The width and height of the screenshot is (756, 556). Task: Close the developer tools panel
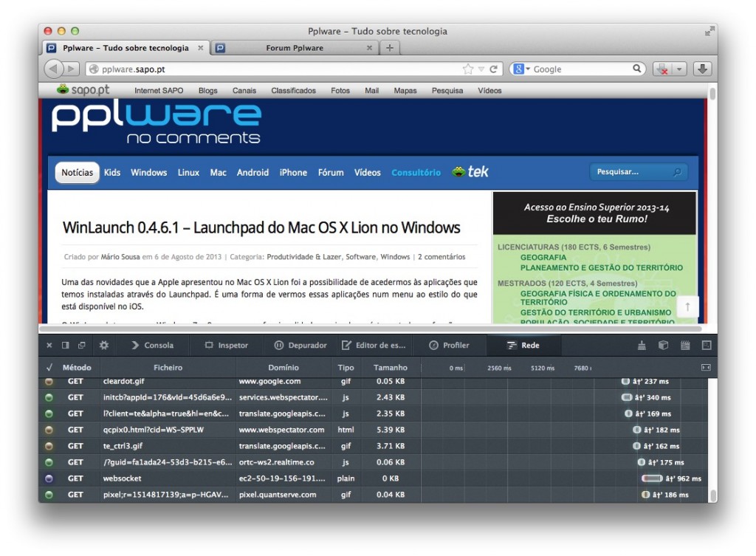[x=49, y=345]
